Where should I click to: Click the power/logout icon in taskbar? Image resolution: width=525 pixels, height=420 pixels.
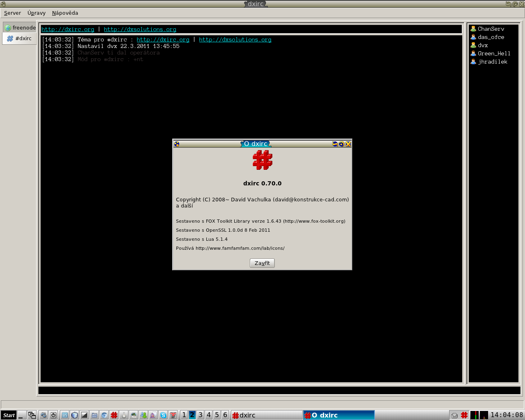click(x=53, y=415)
